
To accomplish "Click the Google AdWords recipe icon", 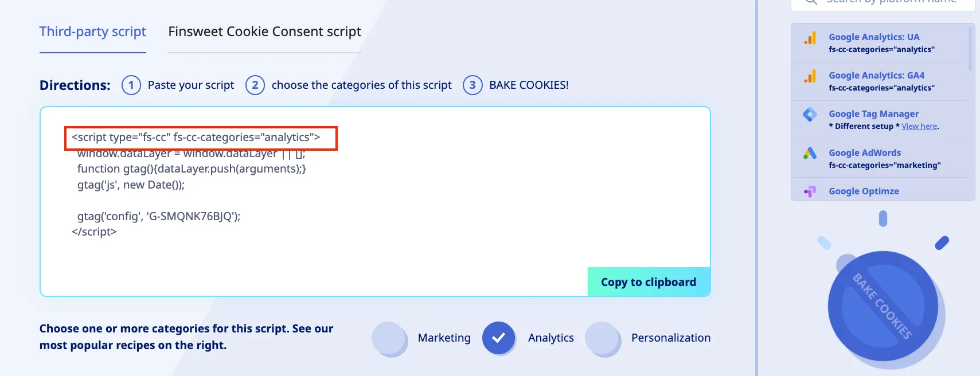I will pos(810,154).
